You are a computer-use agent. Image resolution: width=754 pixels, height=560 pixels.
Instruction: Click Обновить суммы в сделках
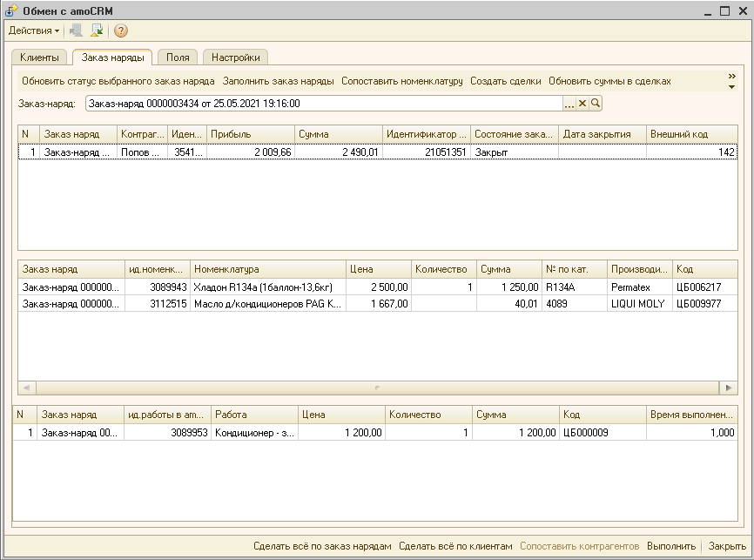609,81
